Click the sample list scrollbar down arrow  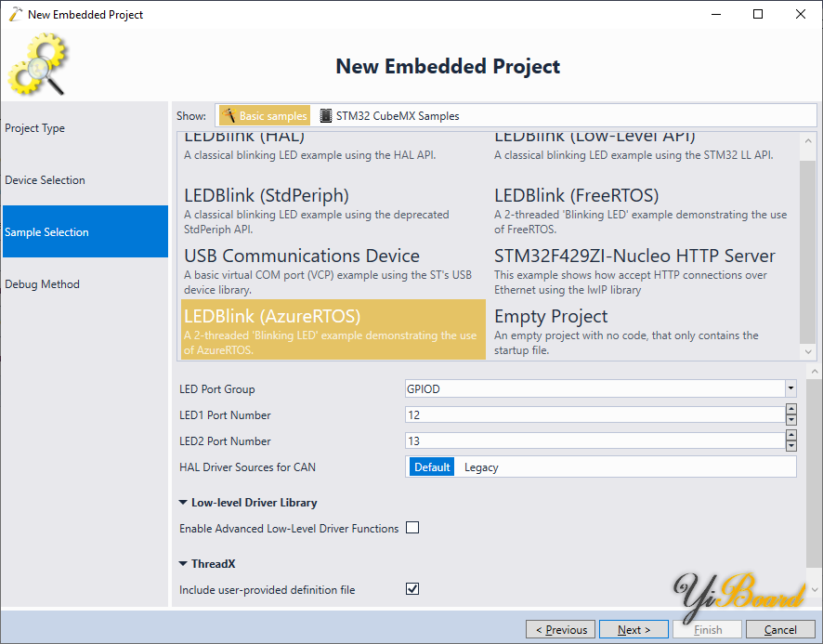coord(808,352)
